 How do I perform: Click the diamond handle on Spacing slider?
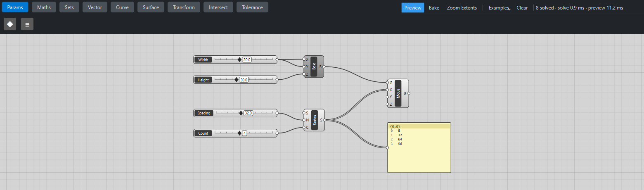(x=241, y=113)
